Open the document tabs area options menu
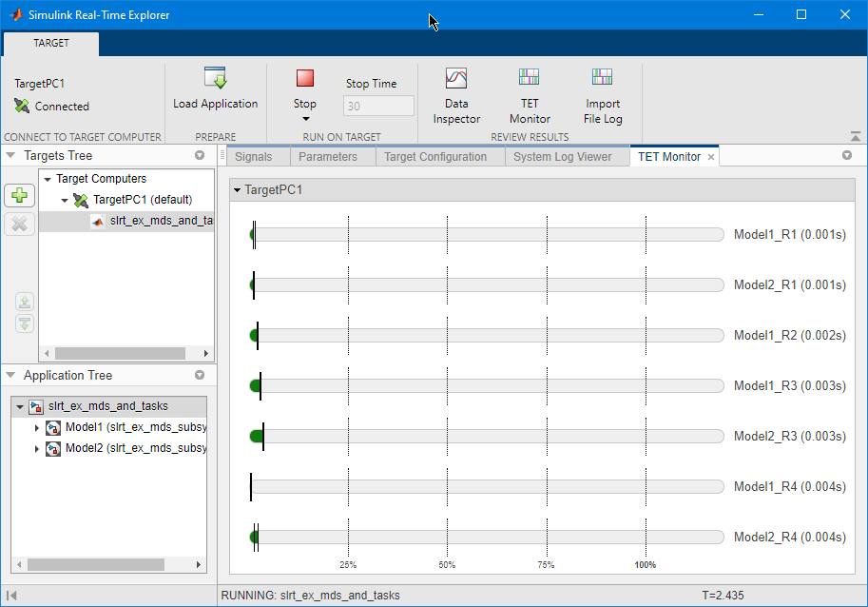868x607 pixels. pyautogui.click(x=847, y=156)
